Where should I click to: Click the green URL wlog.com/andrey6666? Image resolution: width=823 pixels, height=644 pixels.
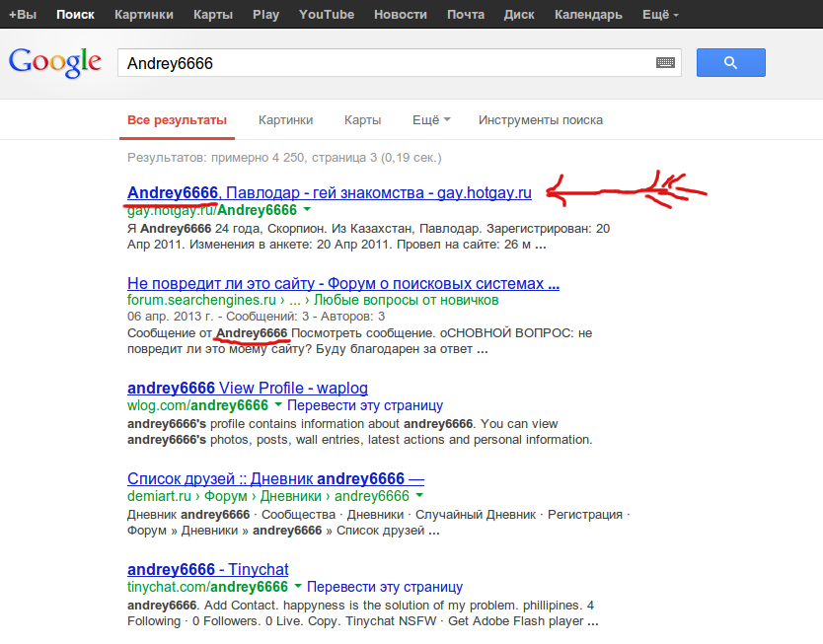tap(197, 405)
